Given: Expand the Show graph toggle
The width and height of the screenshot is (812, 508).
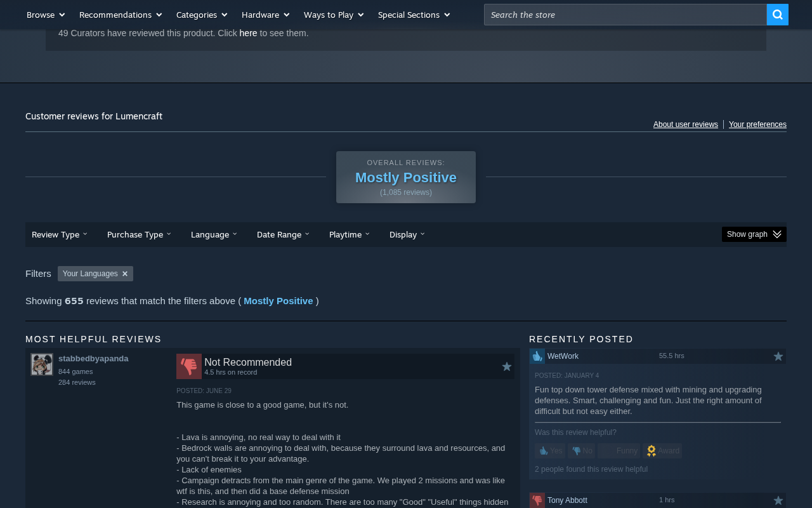Looking at the screenshot, I should click(x=754, y=234).
